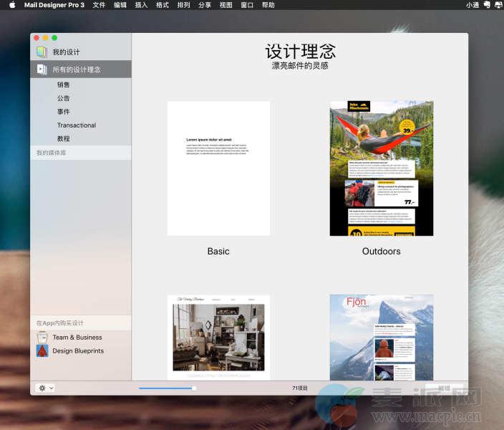Select the Basic template thumbnail
Image resolution: width=504 pixels, height=430 pixels.
click(x=218, y=168)
